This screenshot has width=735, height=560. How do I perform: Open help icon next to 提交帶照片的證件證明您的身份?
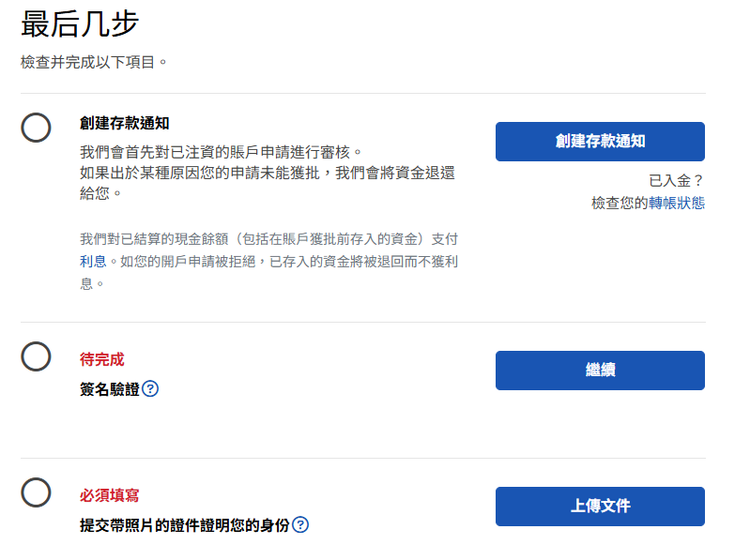click(300, 524)
